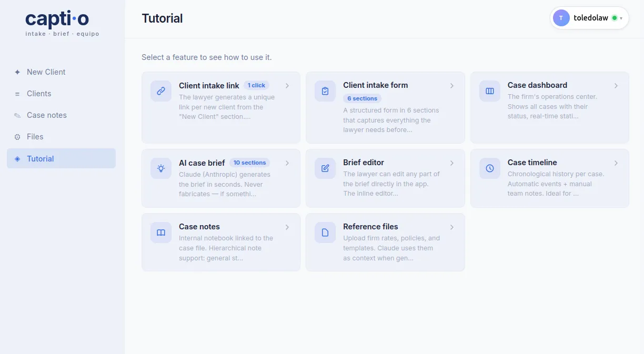Expand the Client intake link chevron
Viewport: 644px width, 354px height.
(287, 86)
